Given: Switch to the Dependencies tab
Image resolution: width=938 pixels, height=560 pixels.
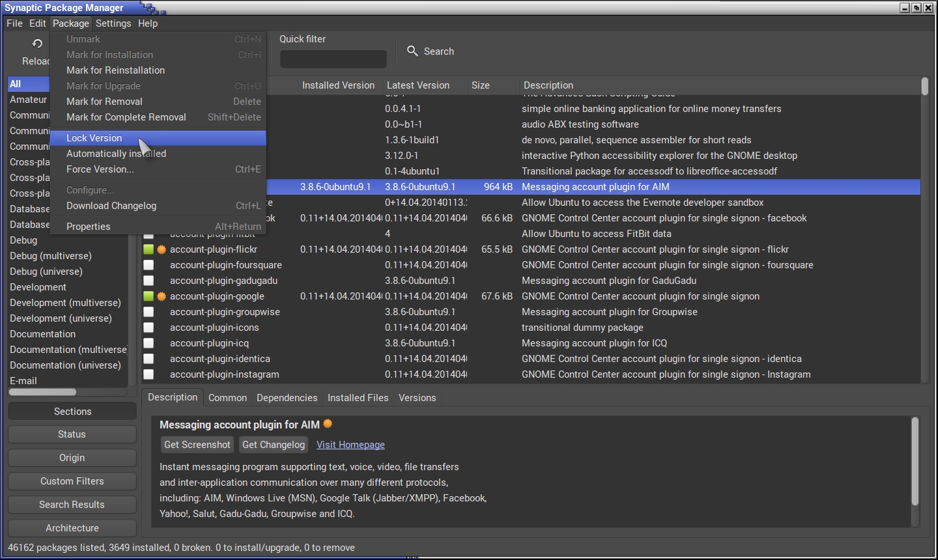Looking at the screenshot, I should pos(287,398).
